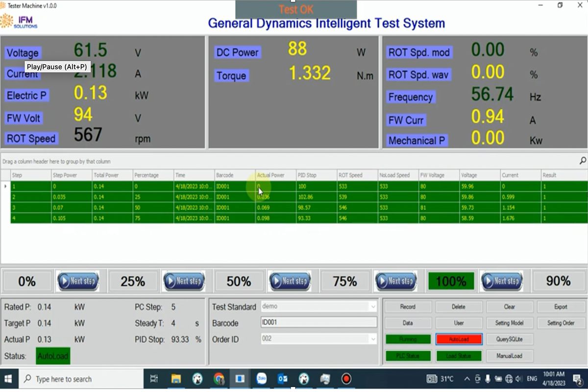Screen dimensions: 588x392
Task: Sort by the Step Power column header
Action: click(72, 175)
